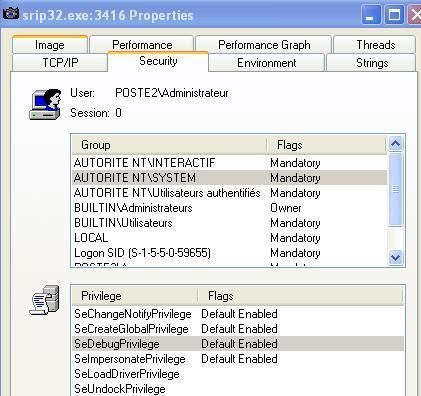
Task: Select the Security tab
Action: [158, 61]
